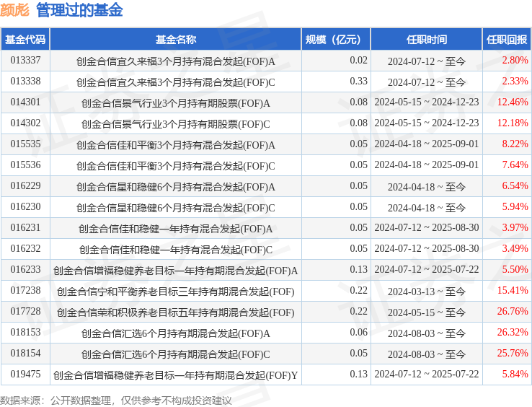Click the 2.33% return value
The height and width of the screenshot is (407, 532).
(515, 82)
